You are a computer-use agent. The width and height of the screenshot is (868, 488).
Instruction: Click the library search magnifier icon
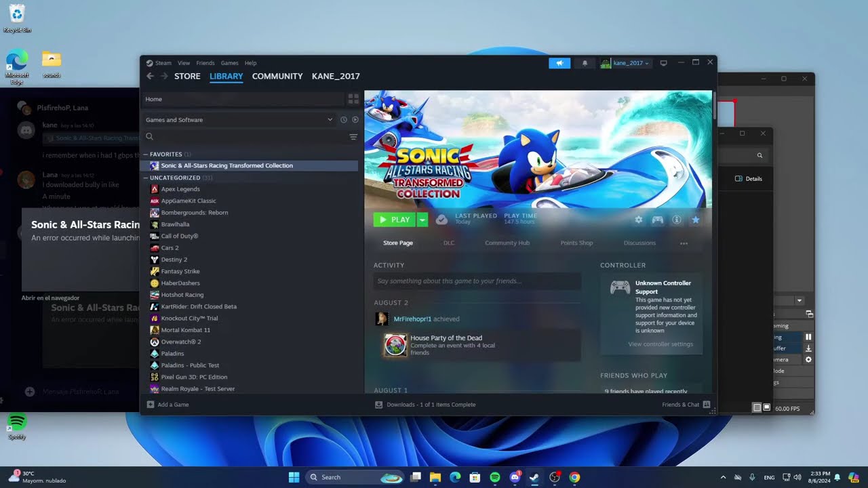(x=150, y=137)
